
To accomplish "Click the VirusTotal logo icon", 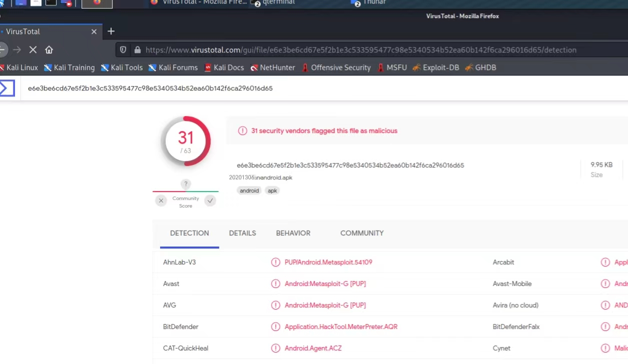I will click(7, 88).
